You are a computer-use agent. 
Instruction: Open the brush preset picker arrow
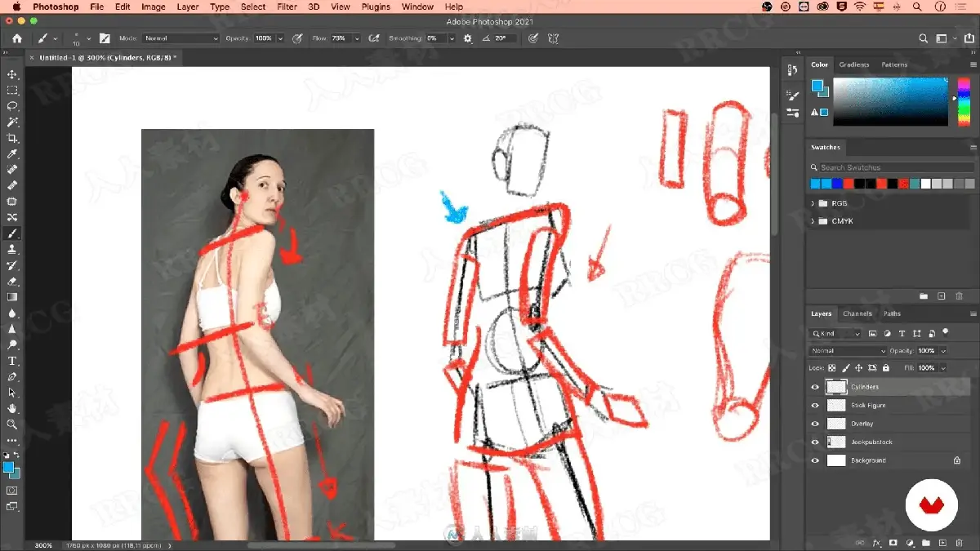88,38
